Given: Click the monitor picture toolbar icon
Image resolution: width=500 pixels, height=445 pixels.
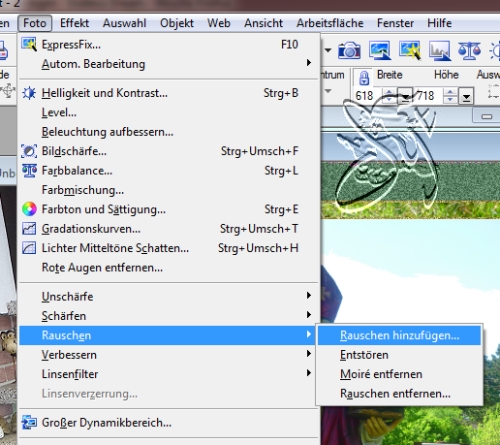Looking at the screenshot, I should click(380, 50).
